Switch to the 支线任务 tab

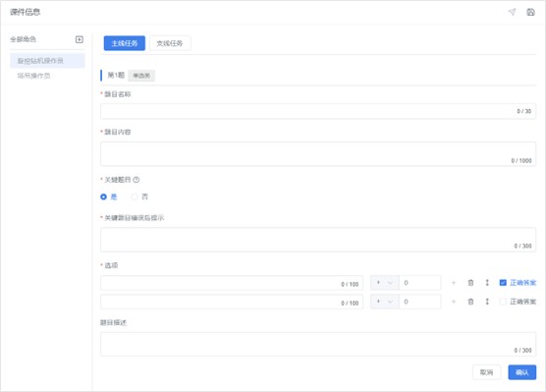[x=170, y=43]
